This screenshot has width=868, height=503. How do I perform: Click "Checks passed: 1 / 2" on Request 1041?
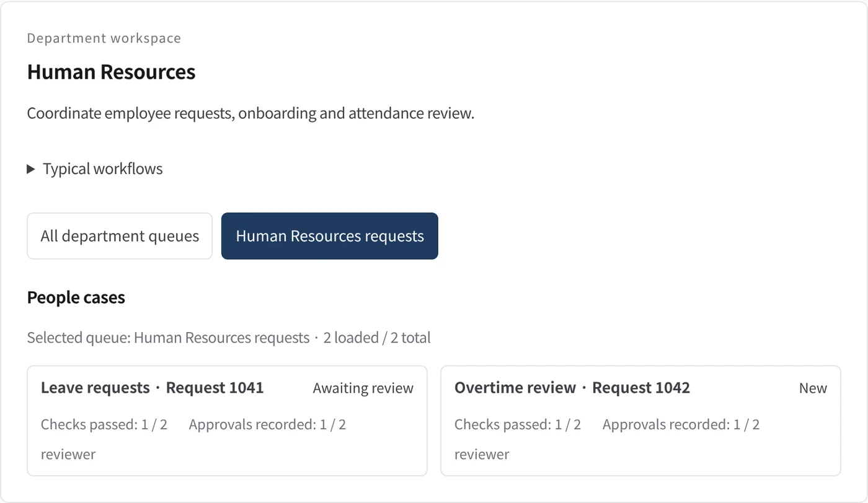(x=104, y=424)
